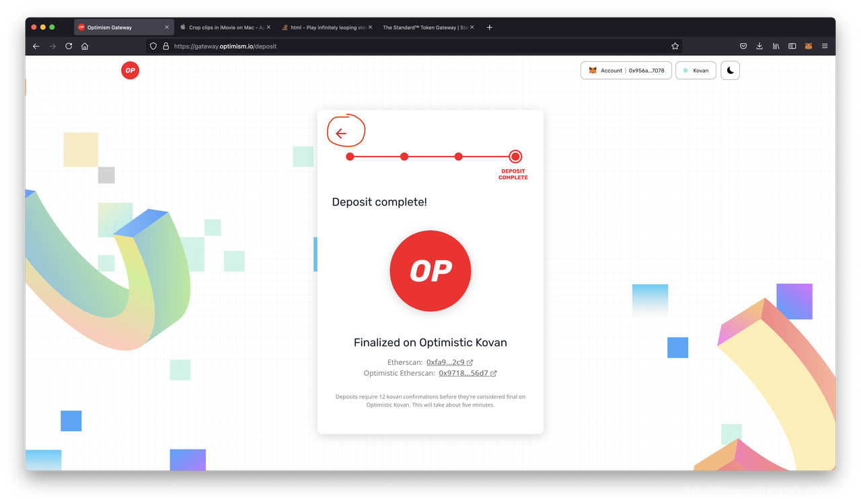Toggle dark mode with the moon icon
Screen dimensions: 861x504
click(730, 71)
